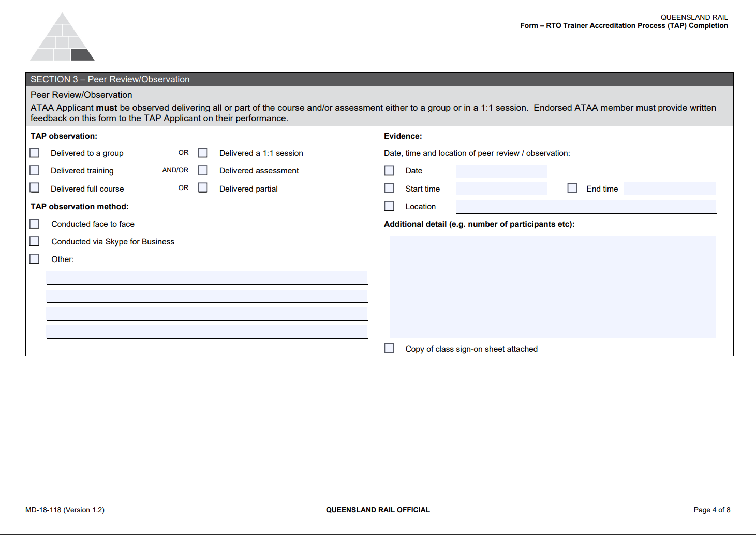Click the 'TAP observation:' heading

point(64,136)
